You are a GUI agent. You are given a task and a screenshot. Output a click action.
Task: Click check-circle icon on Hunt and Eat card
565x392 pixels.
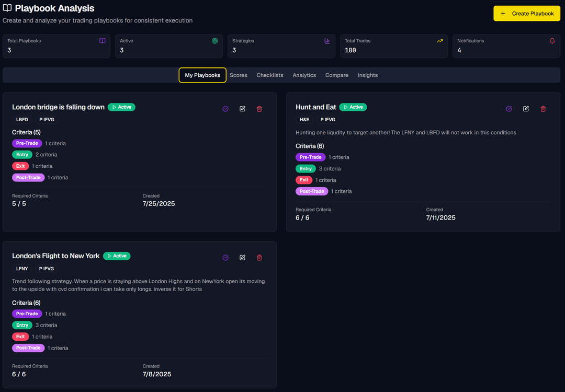(509, 109)
